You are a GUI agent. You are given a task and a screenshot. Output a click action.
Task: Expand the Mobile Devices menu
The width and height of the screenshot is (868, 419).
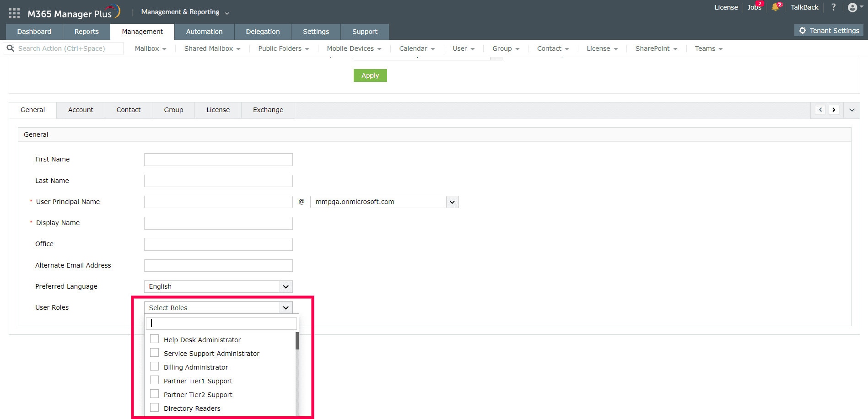354,48
